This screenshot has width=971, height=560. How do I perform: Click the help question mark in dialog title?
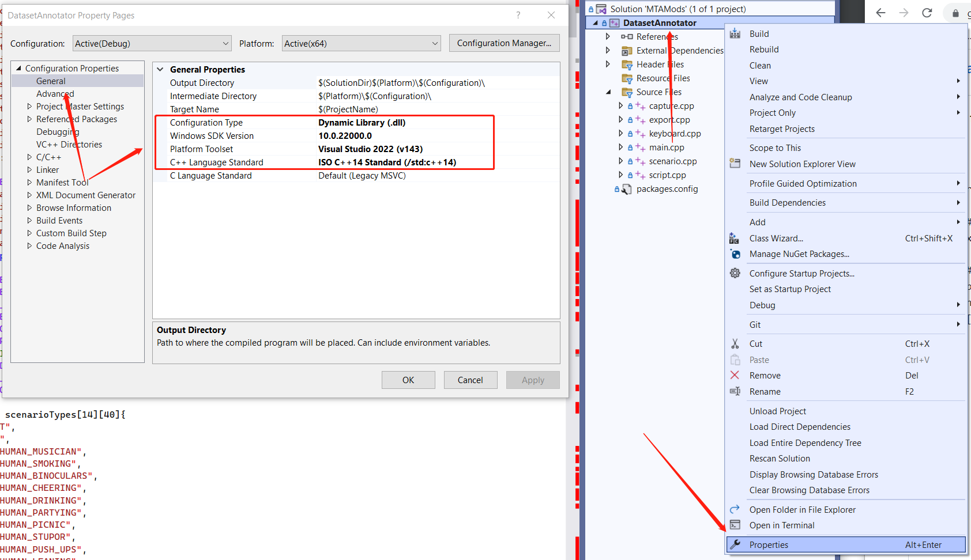[x=518, y=16]
